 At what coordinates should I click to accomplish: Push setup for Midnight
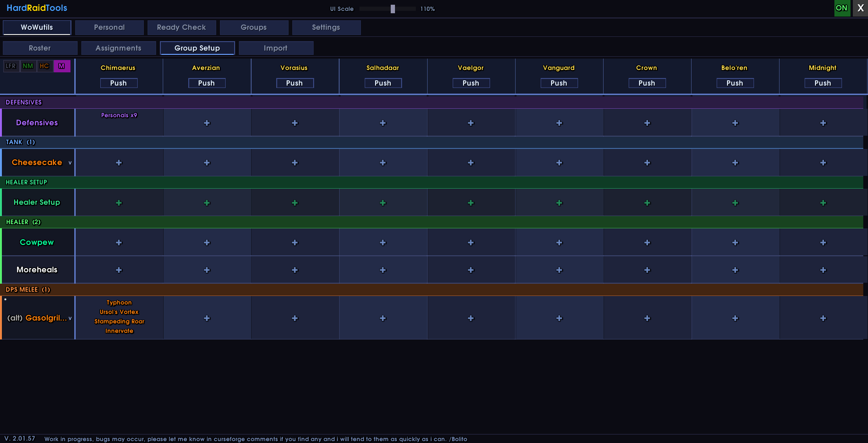coord(823,83)
